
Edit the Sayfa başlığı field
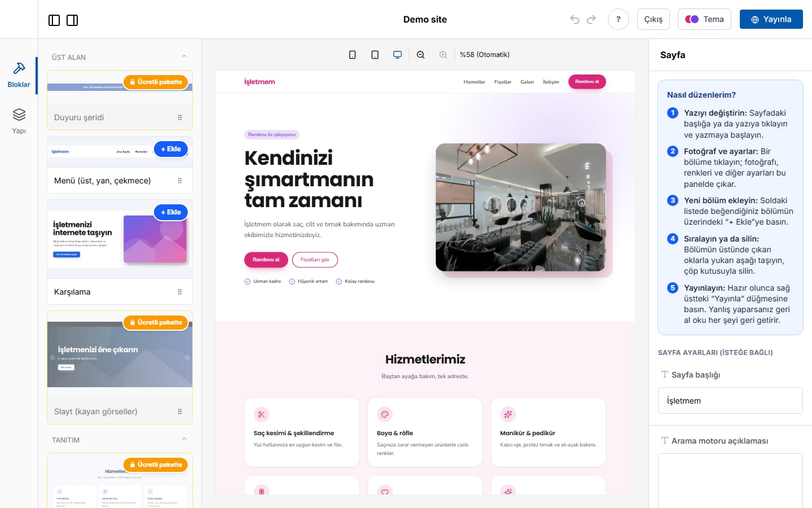coord(730,401)
